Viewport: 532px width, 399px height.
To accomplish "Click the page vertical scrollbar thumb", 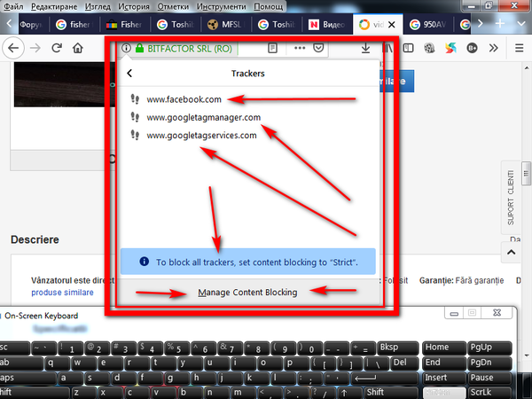I will (526, 174).
